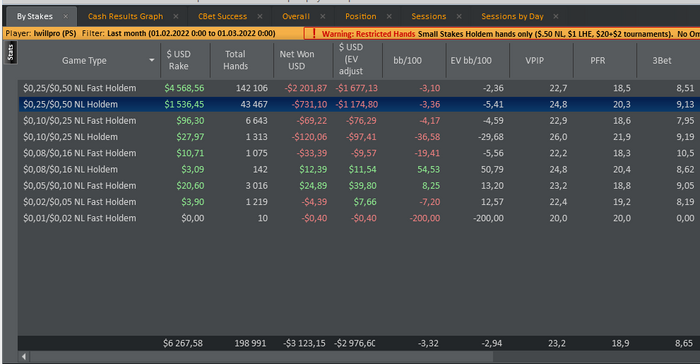700x364 pixels.
Task: Close the Sessions by Day tab
Action: (x=556, y=17)
